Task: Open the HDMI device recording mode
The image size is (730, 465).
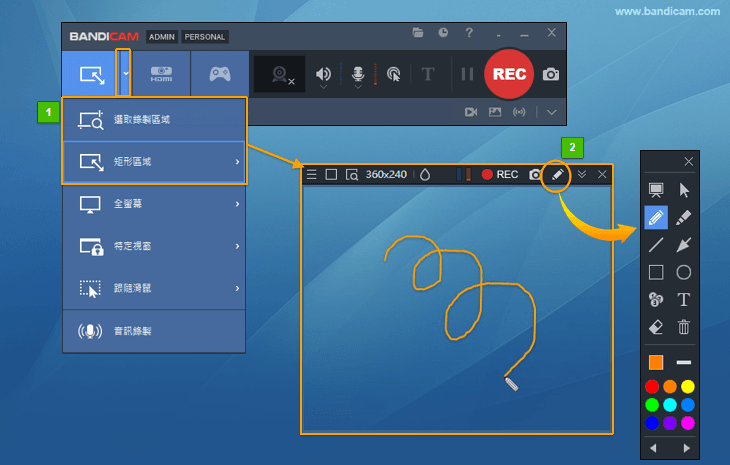Action: pos(162,73)
